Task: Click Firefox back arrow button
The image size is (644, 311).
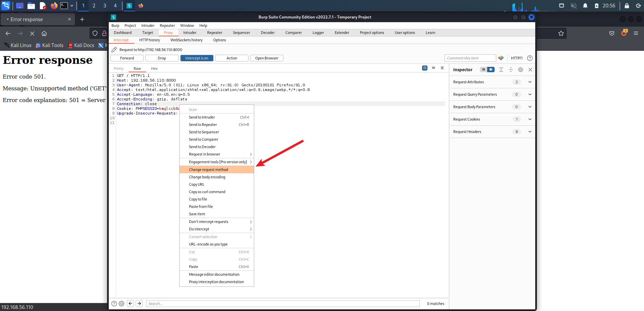Action: (x=8, y=33)
